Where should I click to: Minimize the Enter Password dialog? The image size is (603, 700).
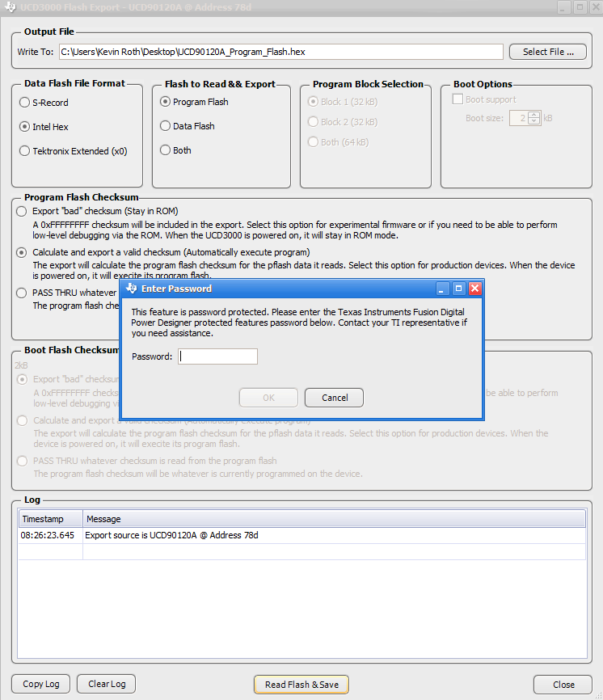[442, 289]
